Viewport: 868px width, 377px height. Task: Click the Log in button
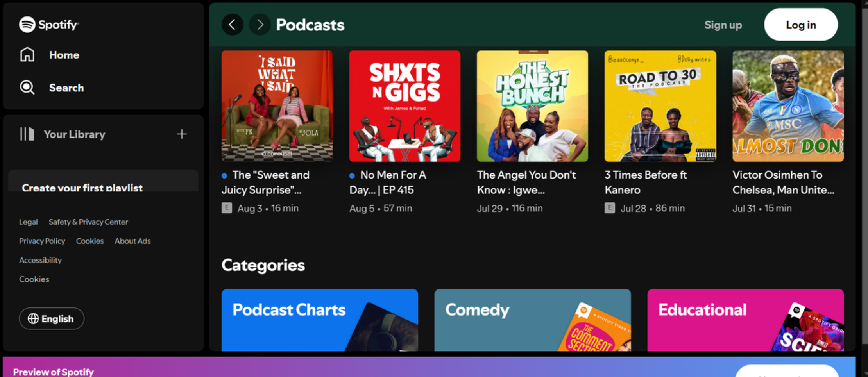[x=800, y=25]
